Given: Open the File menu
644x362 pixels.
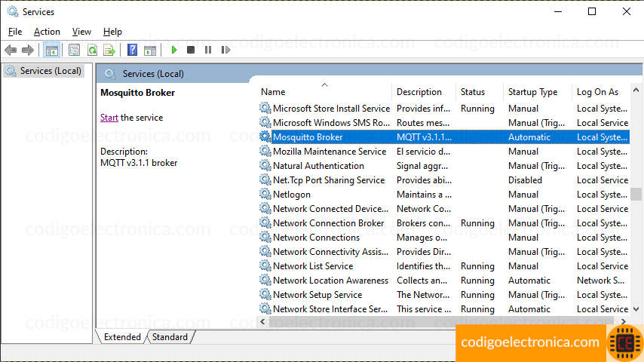Looking at the screenshot, I should (x=15, y=32).
